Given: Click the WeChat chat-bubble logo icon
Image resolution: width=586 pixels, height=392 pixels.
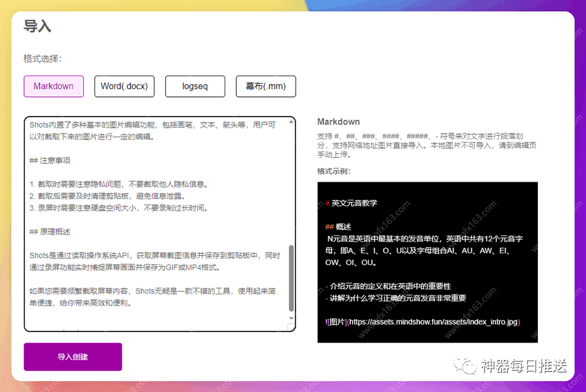Looking at the screenshot, I should [464, 366].
